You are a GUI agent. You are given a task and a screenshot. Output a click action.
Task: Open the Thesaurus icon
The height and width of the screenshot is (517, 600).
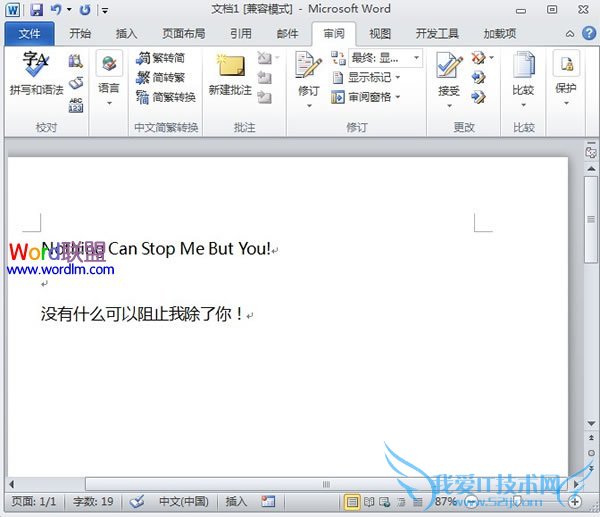[x=76, y=84]
